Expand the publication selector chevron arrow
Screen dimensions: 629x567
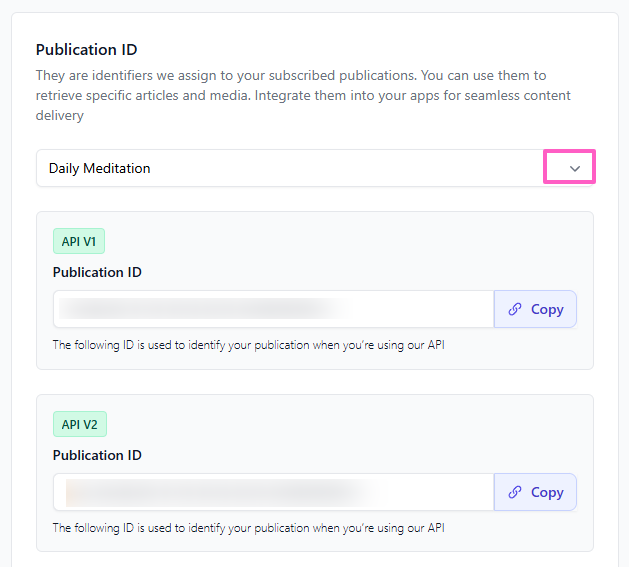coord(574,168)
